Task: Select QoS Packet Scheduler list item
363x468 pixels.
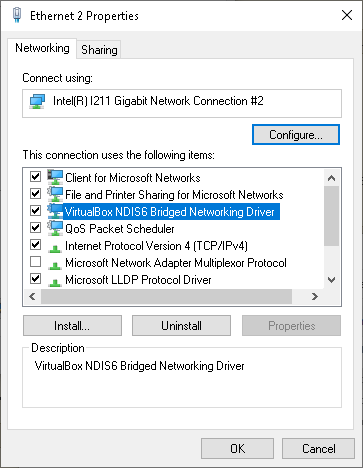Action: click(x=120, y=229)
